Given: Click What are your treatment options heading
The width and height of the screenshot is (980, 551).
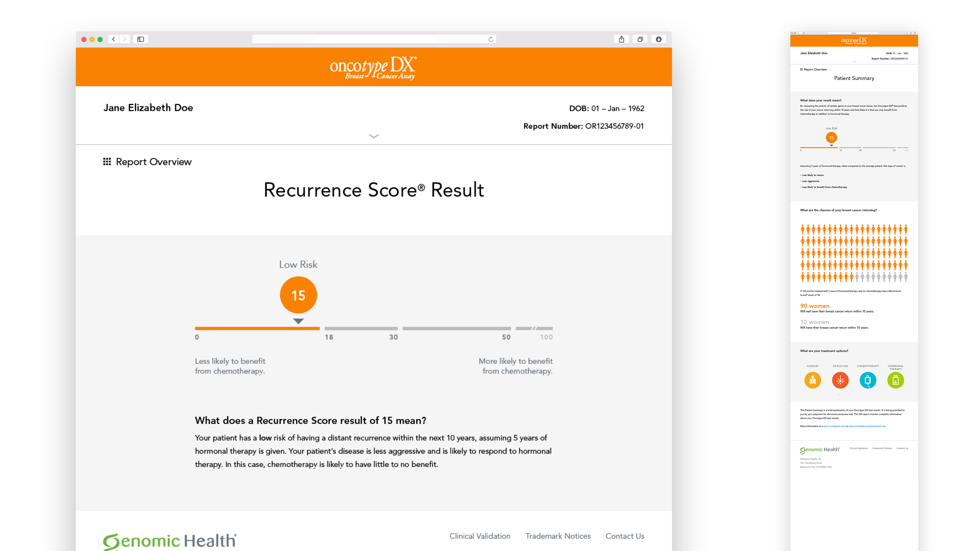Looking at the screenshot, I should (824, 350).
